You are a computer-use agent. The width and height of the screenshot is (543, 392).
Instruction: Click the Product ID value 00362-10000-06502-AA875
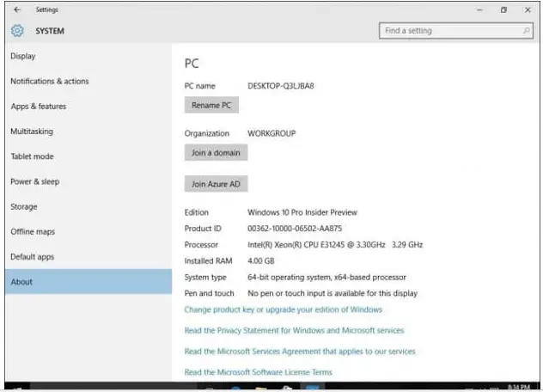pyautogui.click(x=295, y=229)
